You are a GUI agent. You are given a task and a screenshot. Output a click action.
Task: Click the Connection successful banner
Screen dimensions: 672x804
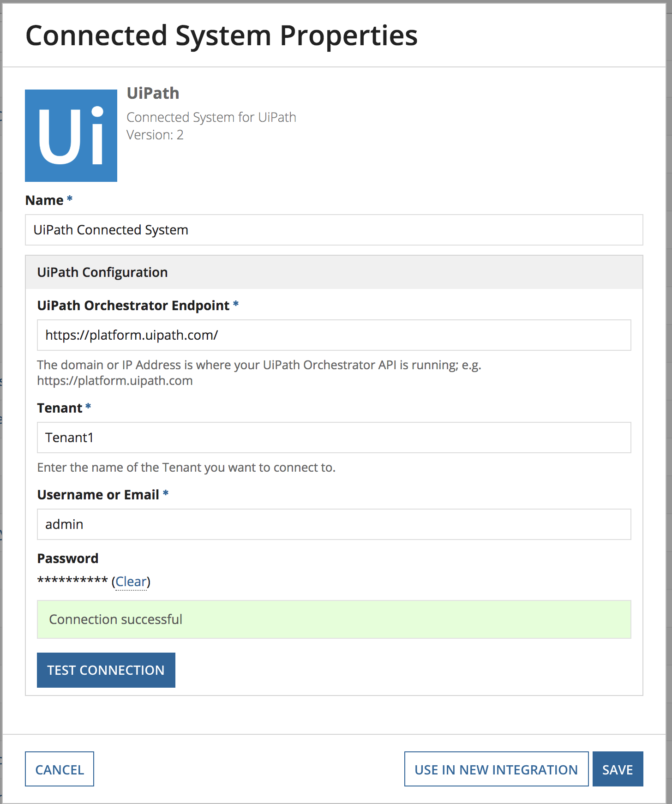[x=334, y=619]
